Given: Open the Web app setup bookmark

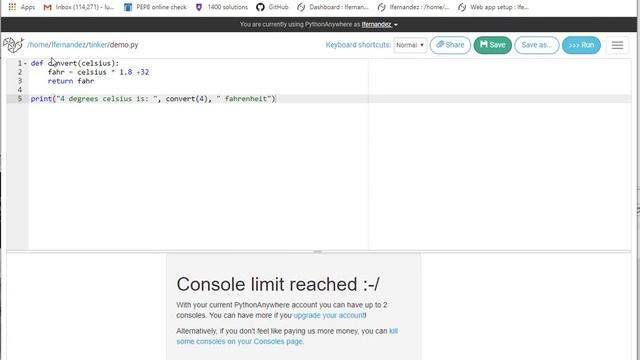Looking at the screenshot, I should 494,7.
